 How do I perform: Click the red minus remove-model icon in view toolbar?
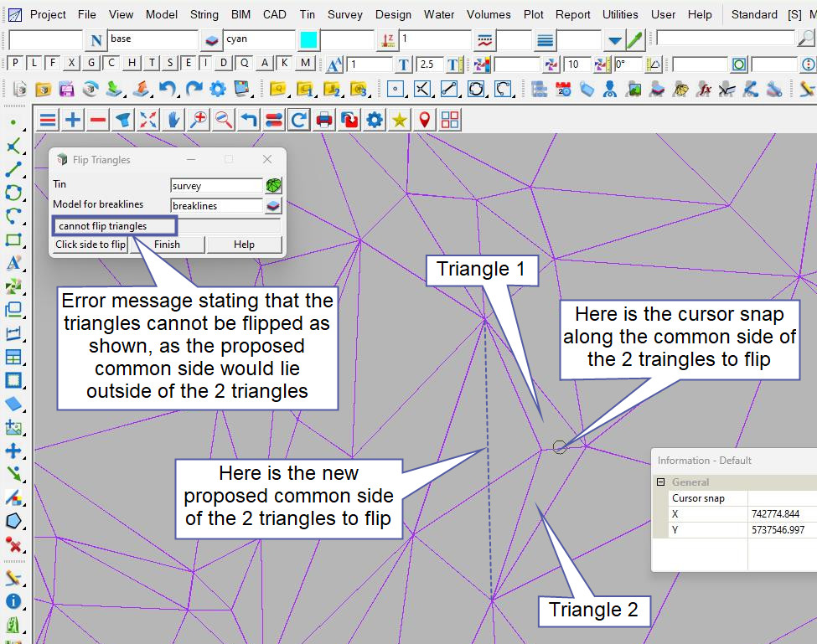[98, 121]
